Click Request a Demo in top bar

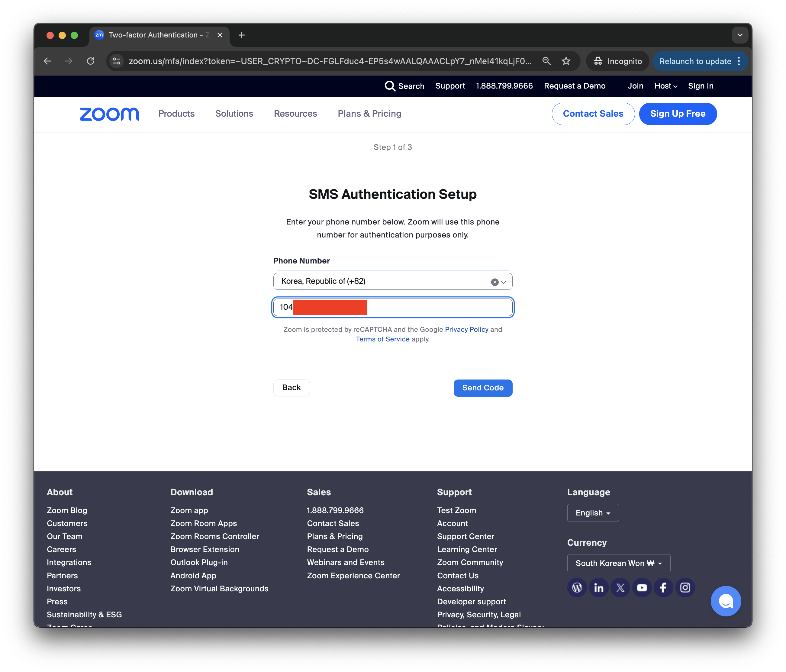tap(574, 86)
